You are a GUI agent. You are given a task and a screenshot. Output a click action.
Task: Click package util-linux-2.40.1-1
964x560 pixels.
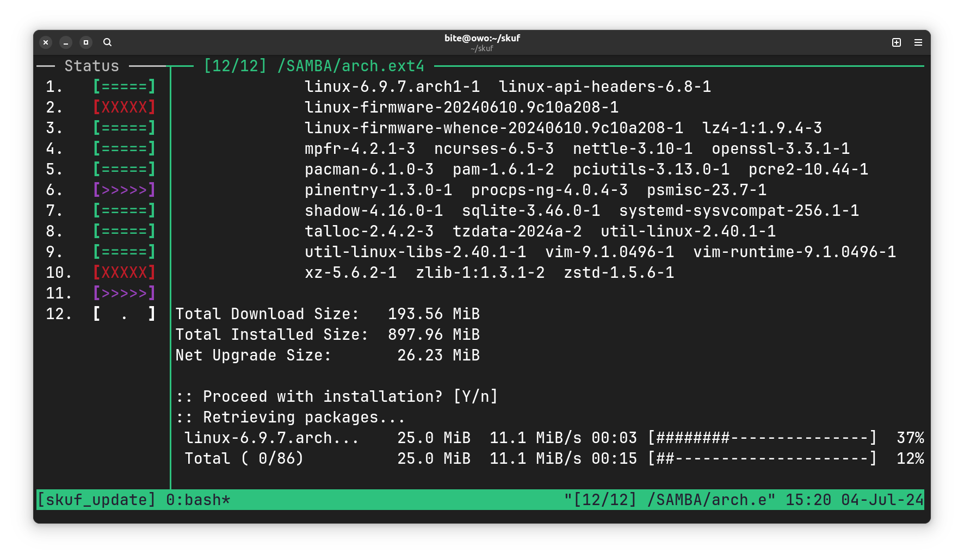tap(688, 231)
